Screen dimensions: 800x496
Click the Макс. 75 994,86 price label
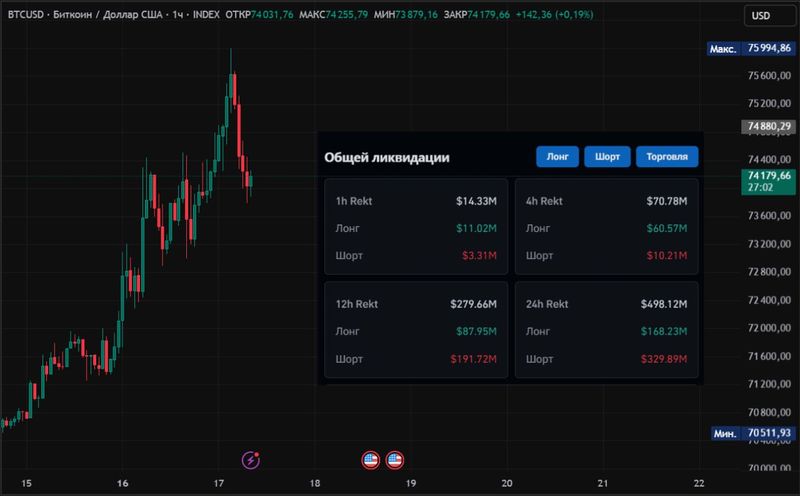[x=750, y=48]
